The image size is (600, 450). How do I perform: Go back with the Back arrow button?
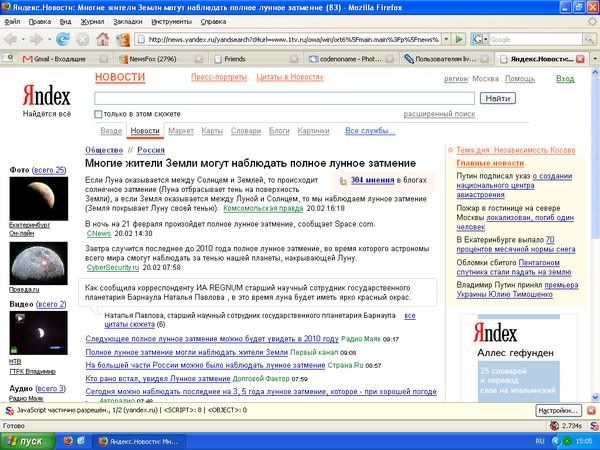point(10,39)
